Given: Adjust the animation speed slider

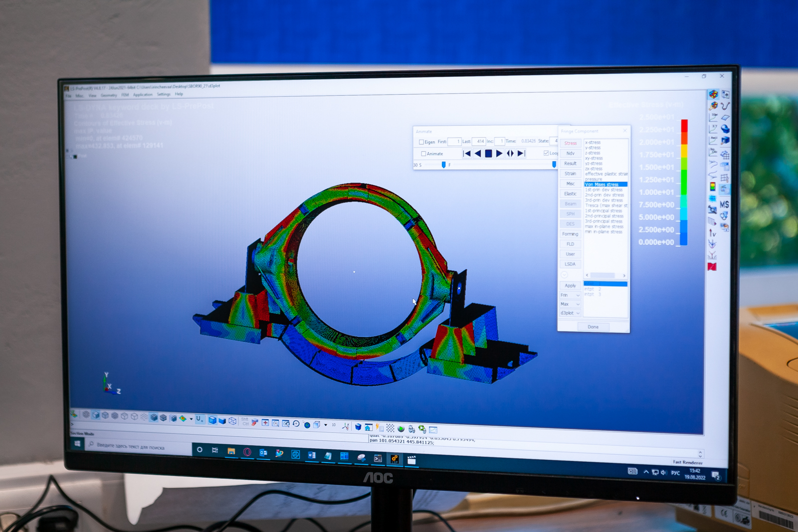Looking at the screenshot, I should pyautogui.click(x=443, y=165).
